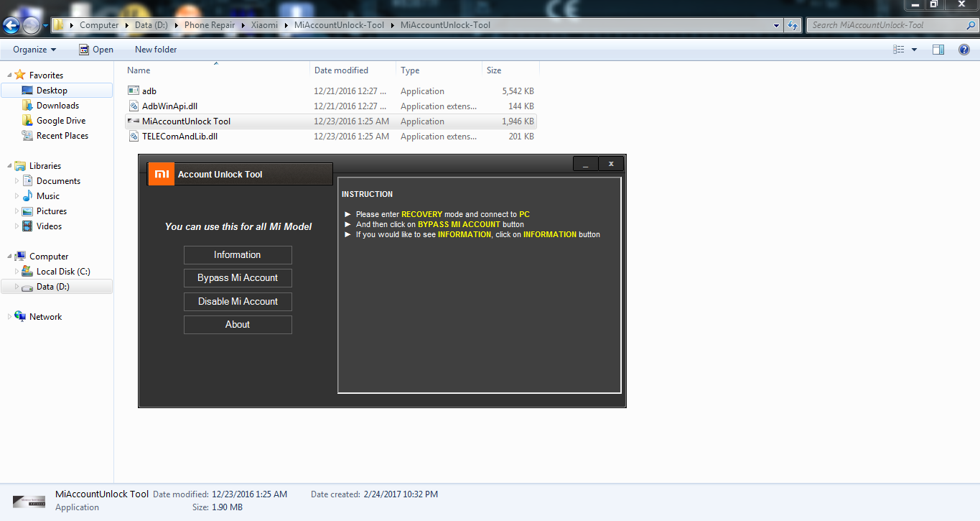Select the adb application file
The height and width of the screenshot is (521, 980).
click(x=331, y=91)
